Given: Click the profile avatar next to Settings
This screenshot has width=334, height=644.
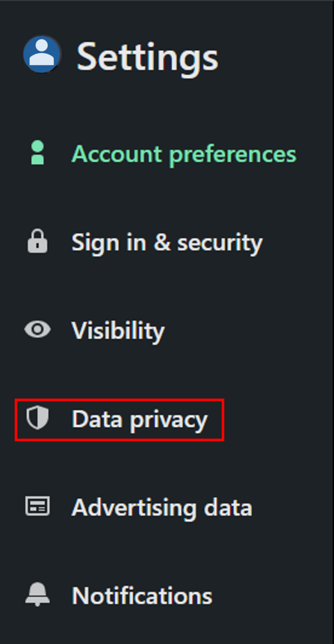Looking at the screenshot, I should [x=42, y=55].
